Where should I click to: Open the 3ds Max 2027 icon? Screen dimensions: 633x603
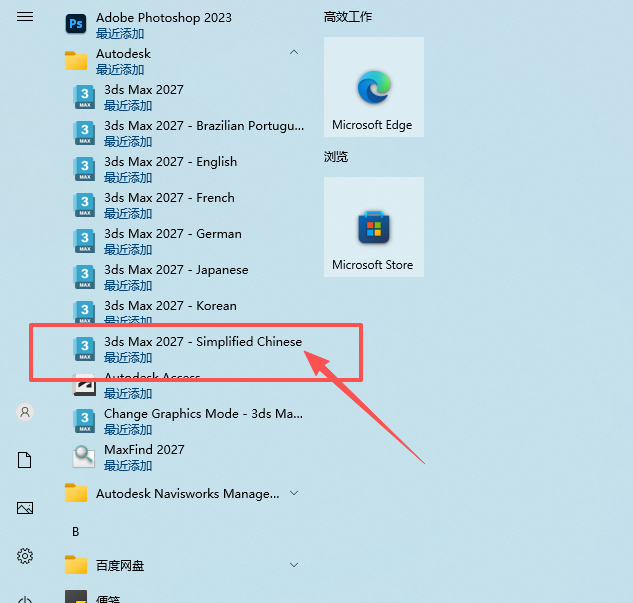tap(84, 97)
